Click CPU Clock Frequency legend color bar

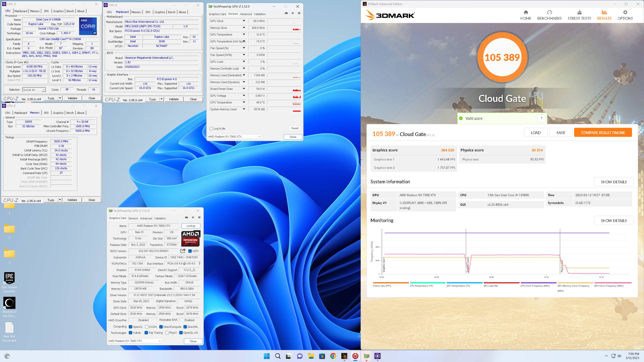click(538, 283)
